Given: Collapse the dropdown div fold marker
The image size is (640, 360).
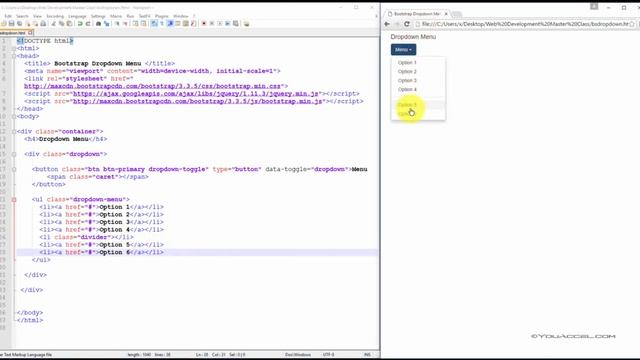Looking at the screenshot, I should click(14, 154).
